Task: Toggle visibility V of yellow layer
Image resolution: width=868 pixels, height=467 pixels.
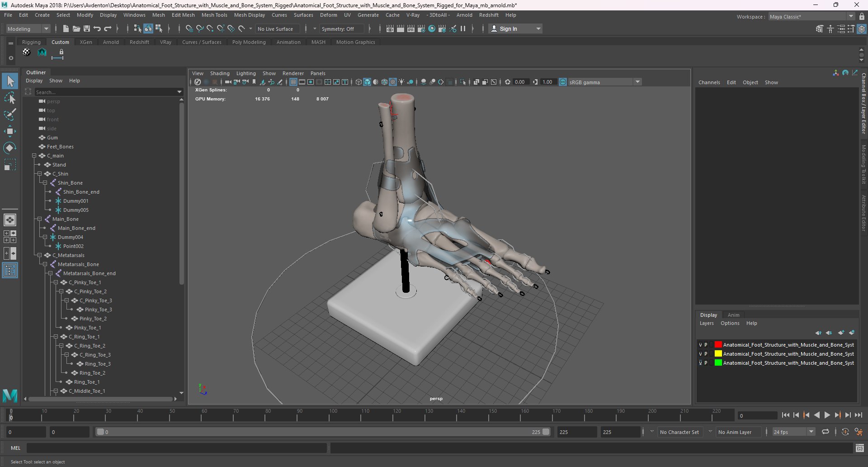Action: (x=701, y=354)
